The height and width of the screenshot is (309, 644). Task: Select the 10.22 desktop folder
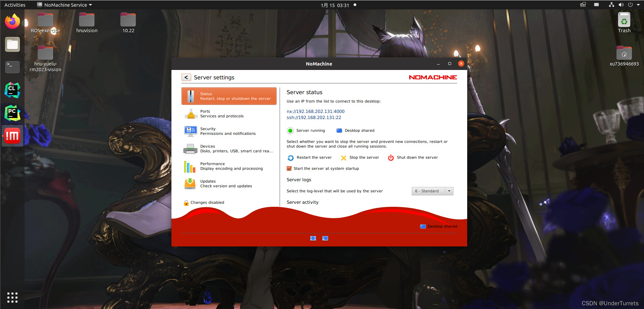[128, 23]
